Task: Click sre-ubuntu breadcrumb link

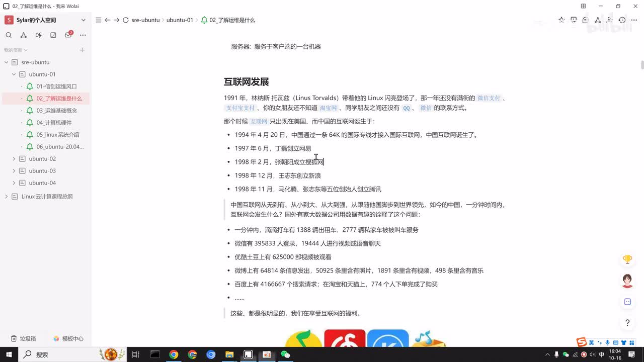Action: tap(145, 20)
